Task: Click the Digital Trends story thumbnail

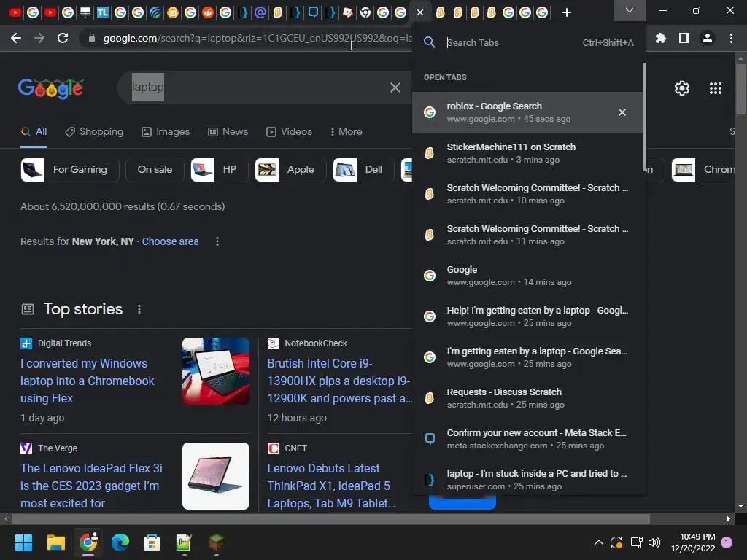Action: 216,371
